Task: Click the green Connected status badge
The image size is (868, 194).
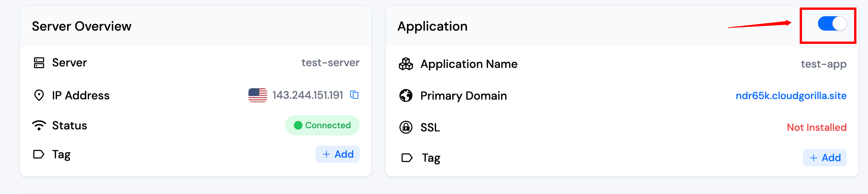Action: [x=322, y=125]
